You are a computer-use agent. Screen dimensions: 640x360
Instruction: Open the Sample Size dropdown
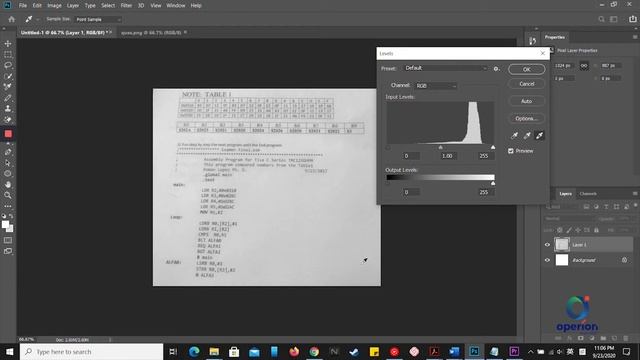tap(98, 19)
